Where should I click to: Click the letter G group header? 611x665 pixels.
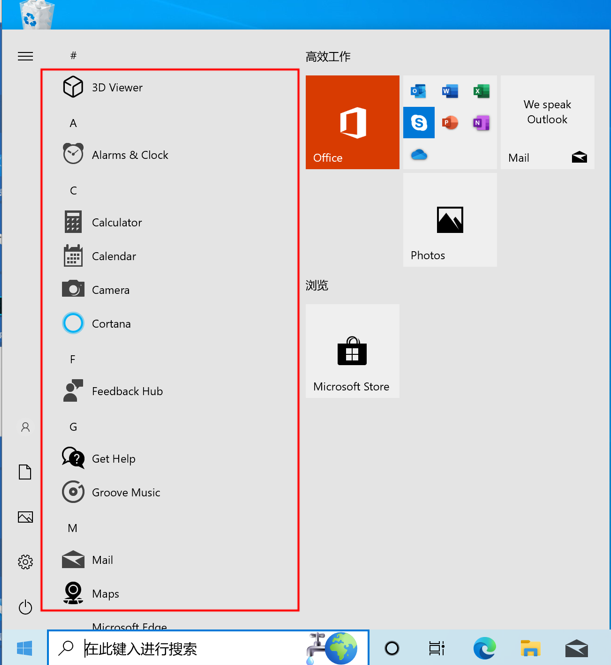coord(73,427)
